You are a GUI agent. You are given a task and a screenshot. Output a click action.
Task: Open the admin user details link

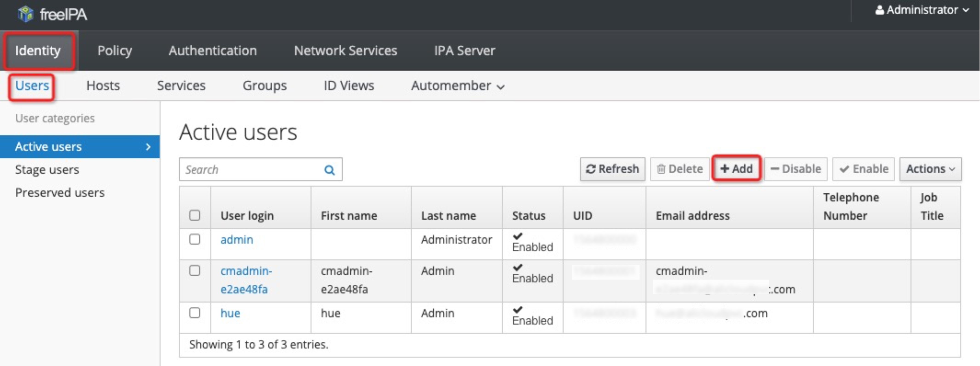[x=236, y=239]
